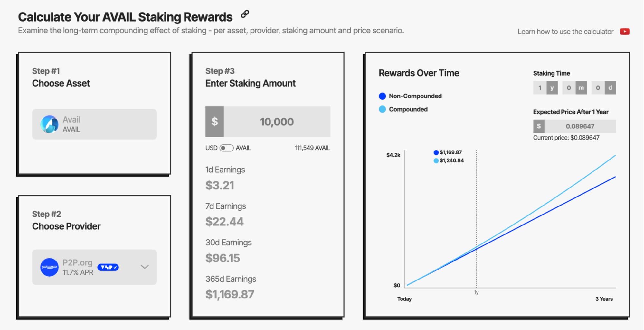This screenshot has width=644, height=330.
Task: Toggle the Compounded series in legend
Action: click(408, 109)
